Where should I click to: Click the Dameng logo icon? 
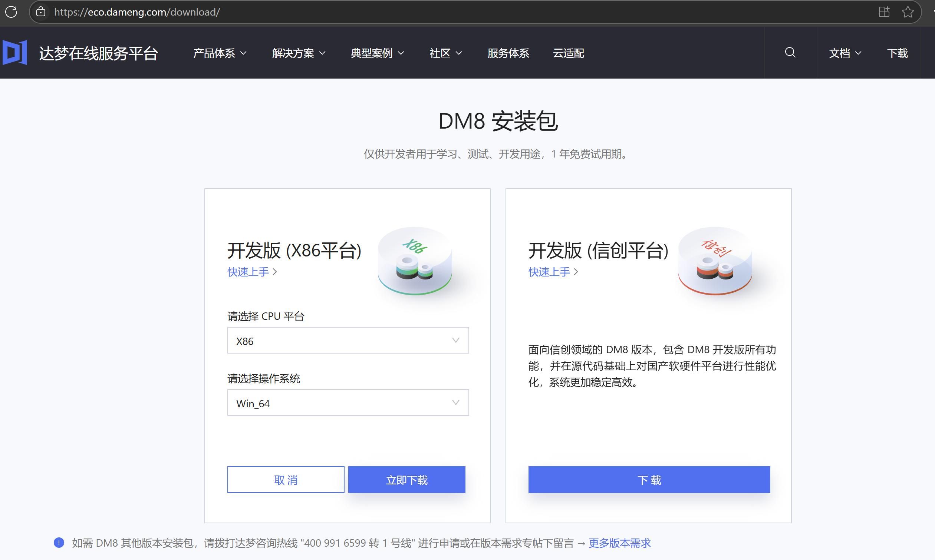15,53
